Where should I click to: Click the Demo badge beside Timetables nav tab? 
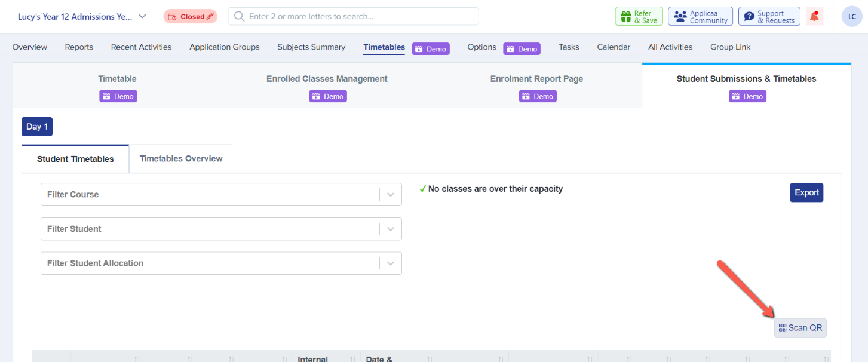tap(431, 49)
